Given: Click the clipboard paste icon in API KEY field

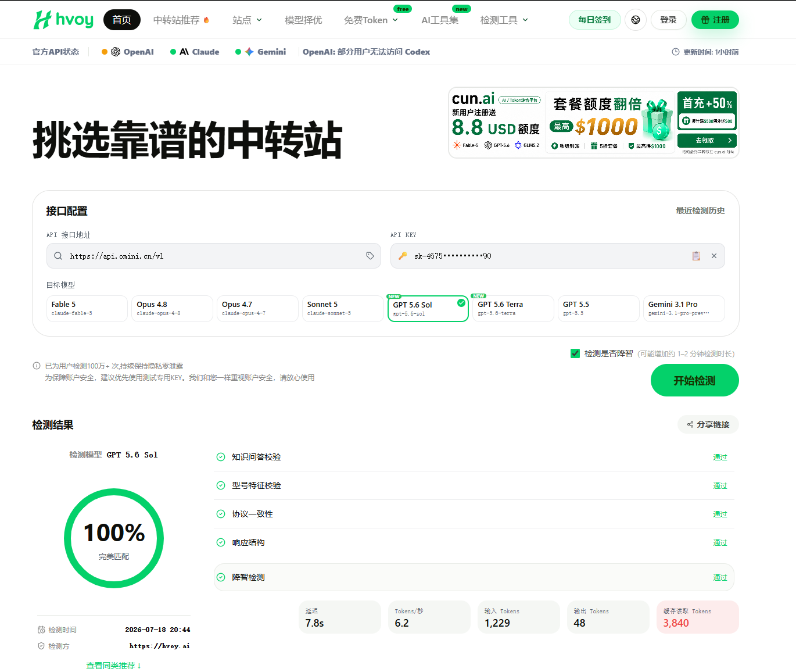Looking at the screenshot, I should [x=696, y=256].
